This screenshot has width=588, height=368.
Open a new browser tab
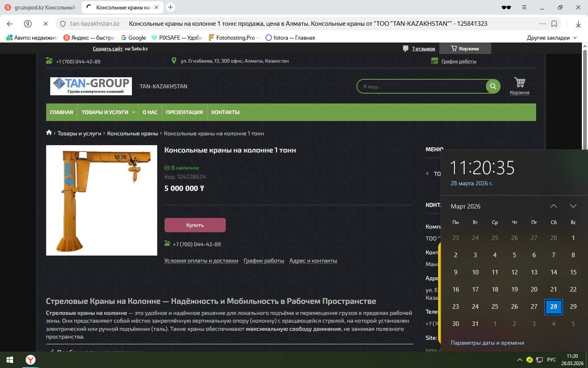pos(171,7)
